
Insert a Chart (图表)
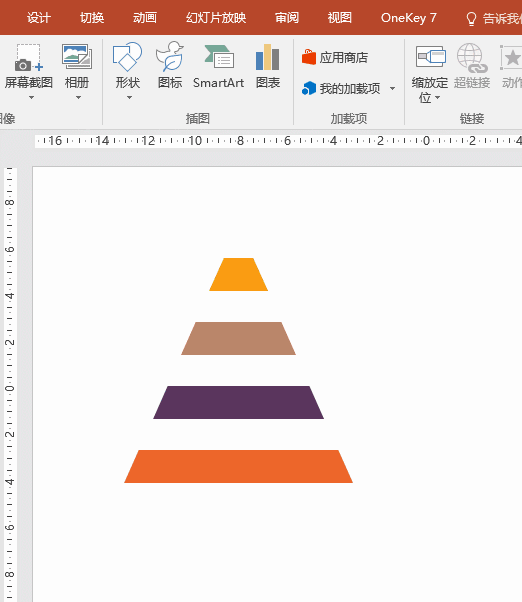coord(268,57)
